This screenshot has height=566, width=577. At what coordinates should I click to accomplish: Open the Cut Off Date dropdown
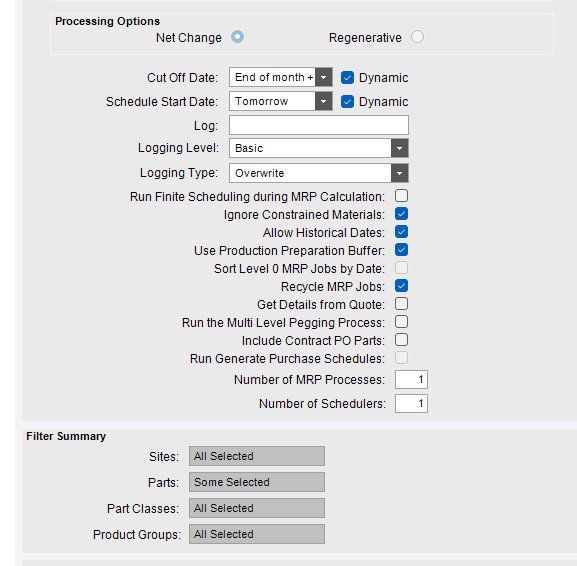click(323, 77)
